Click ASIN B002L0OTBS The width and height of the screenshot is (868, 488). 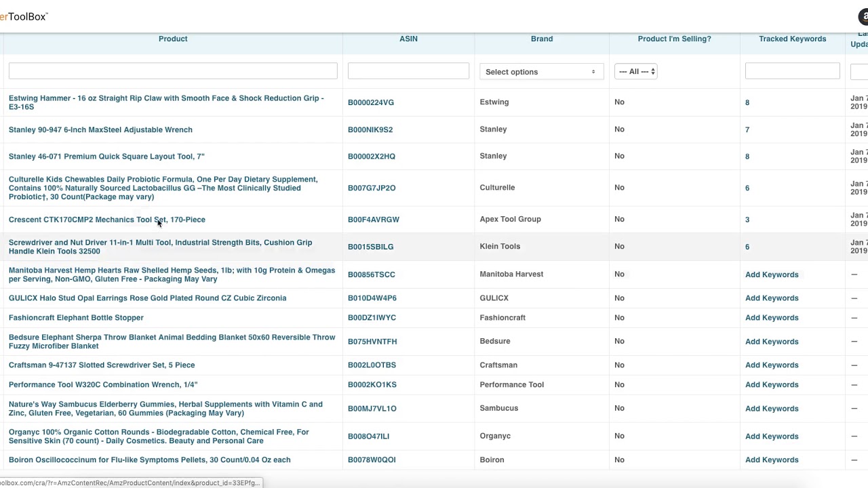(372, 365)
